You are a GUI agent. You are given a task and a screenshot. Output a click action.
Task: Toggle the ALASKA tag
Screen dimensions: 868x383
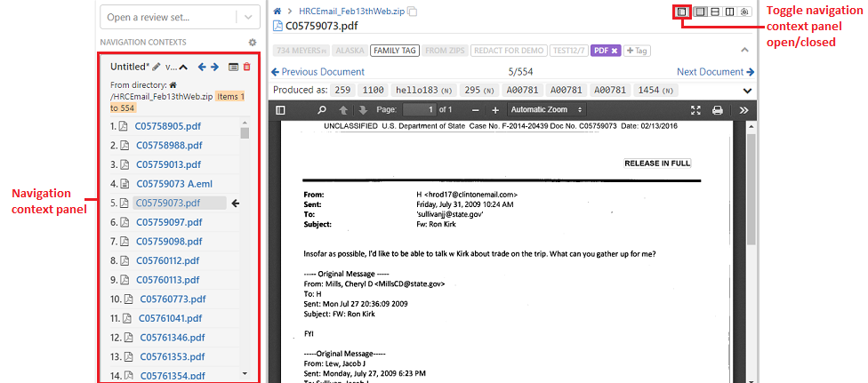[350, 51]
